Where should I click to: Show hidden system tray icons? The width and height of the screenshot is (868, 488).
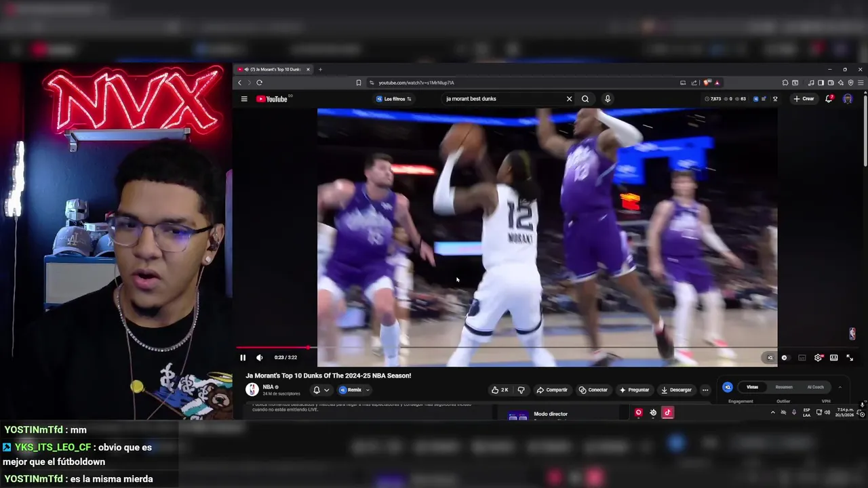[x=772, y=412]
